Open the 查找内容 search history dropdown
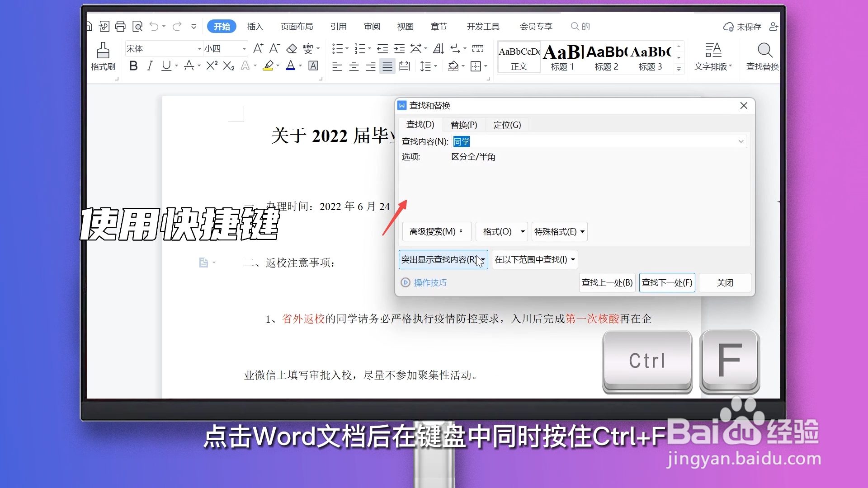Screen dimensions: 868x488 pyautogui.click(x=741, y=141)
